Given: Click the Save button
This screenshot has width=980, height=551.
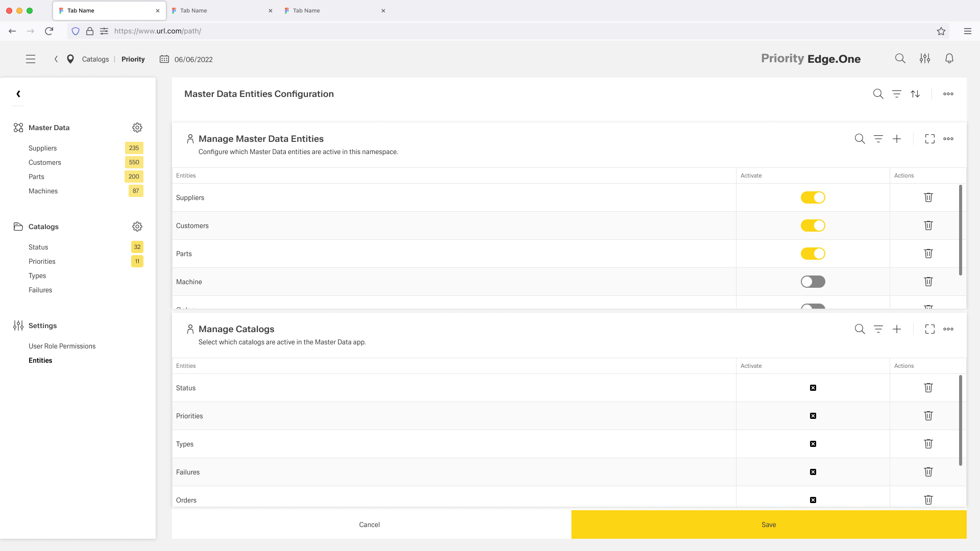Looking at the screenshot, I should (769, 524).
